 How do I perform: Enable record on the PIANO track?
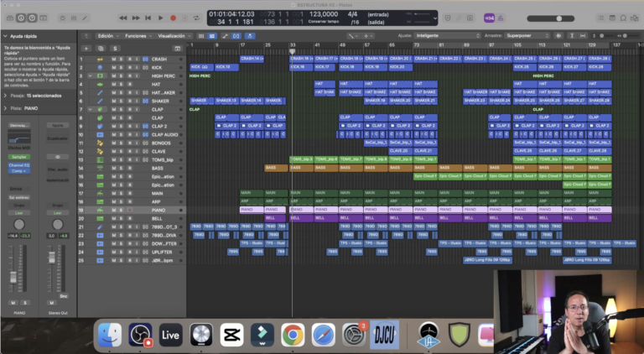tap(130, 210)
